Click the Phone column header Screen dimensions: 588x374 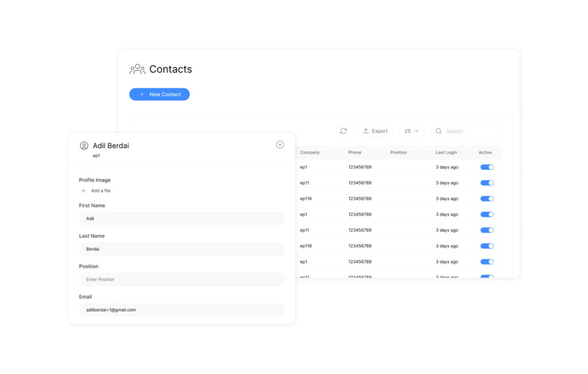pos(355,153)
